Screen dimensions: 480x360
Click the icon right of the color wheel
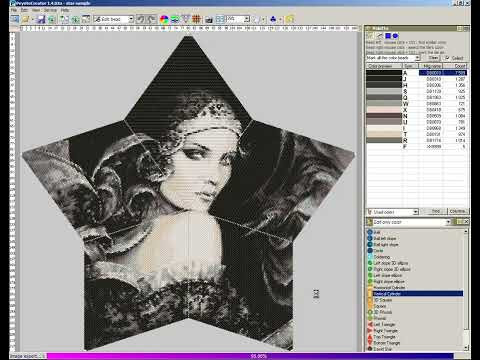(175, 19)
